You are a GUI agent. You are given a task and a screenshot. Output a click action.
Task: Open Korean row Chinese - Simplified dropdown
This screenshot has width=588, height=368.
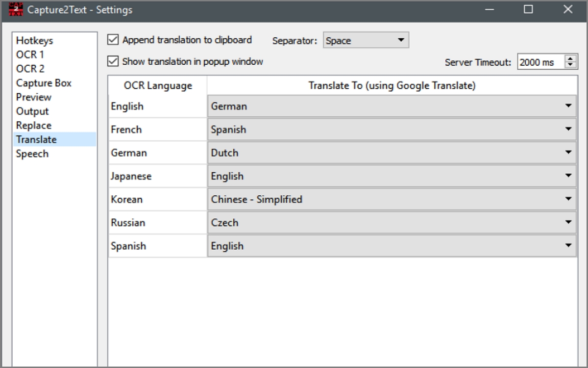392,199
